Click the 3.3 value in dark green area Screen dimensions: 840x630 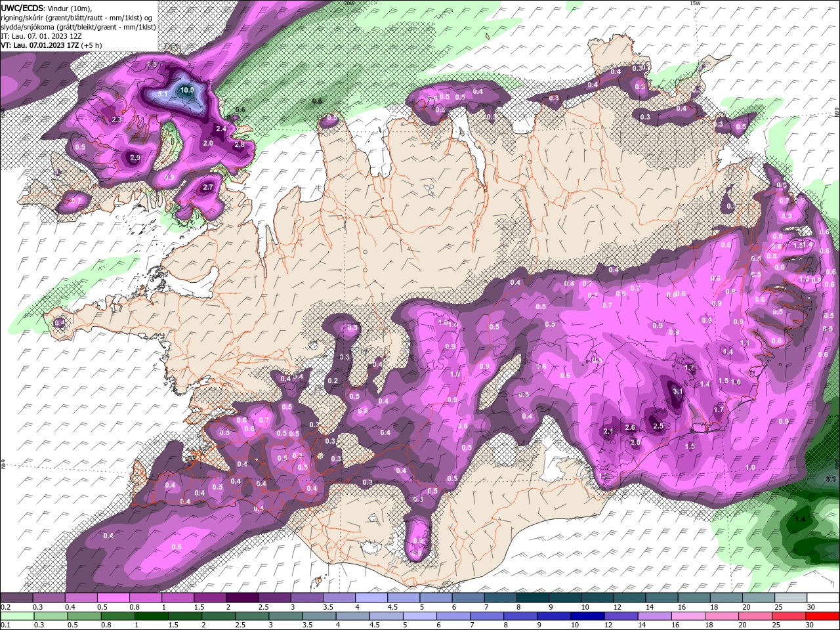click(830, 480)
